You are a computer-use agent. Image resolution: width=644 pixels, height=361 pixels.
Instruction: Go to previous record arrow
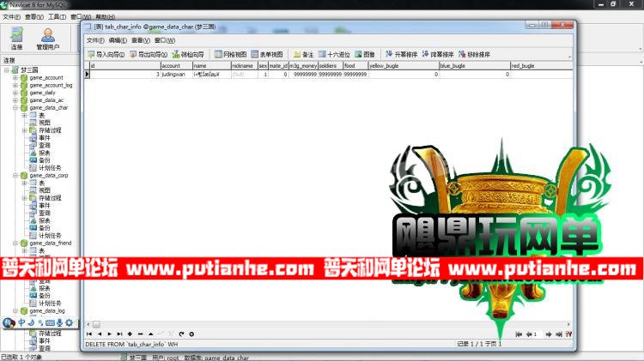click(x=100, y=334)
